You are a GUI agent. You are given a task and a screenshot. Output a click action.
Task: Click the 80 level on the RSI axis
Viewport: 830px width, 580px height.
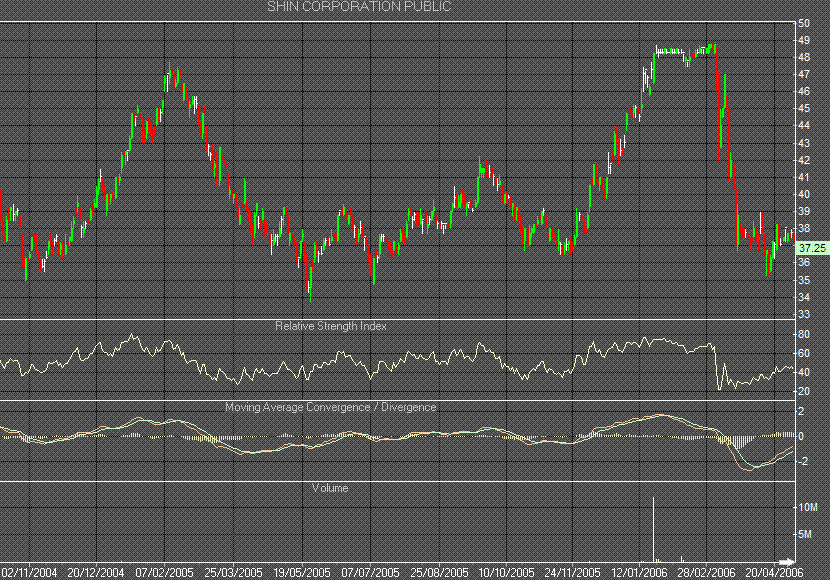pyautogui.click(x=804, y=334)
